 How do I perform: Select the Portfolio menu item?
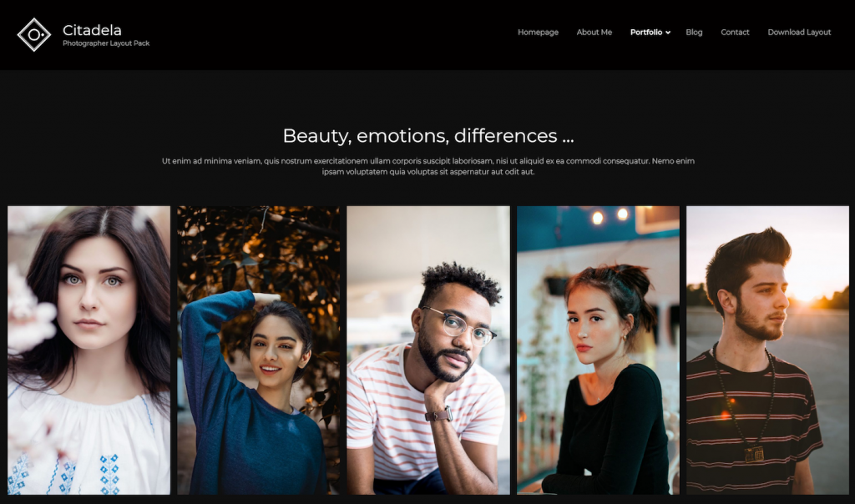[646, 33]
